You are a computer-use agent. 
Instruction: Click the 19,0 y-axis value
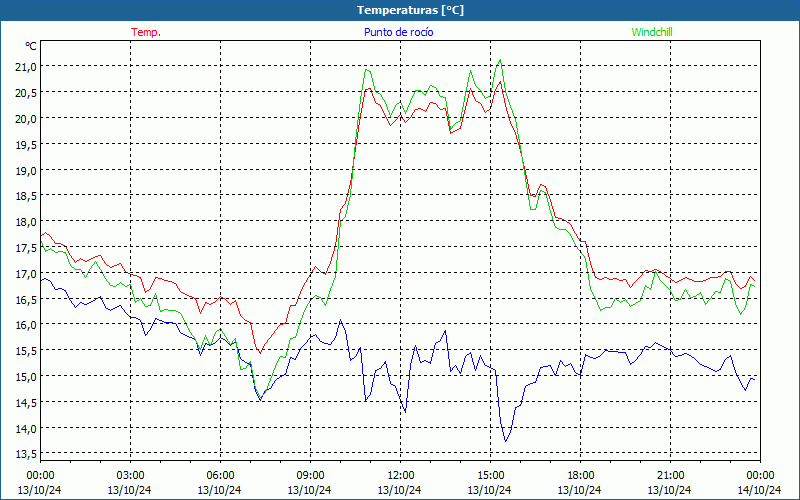click(x=26, y=170)
